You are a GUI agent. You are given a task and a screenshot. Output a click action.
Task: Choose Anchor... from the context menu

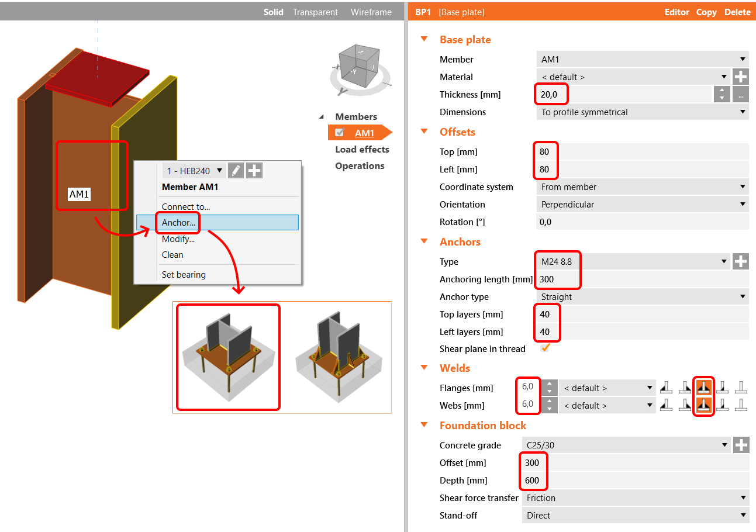178,222
